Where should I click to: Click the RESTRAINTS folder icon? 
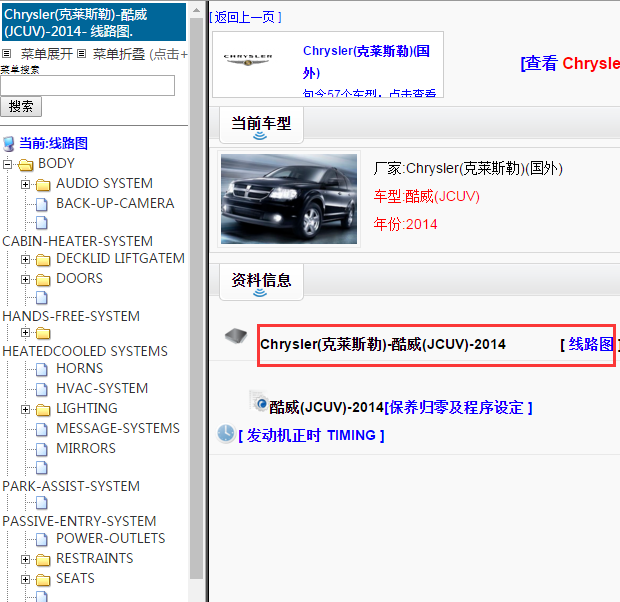(x=43, y=559)
